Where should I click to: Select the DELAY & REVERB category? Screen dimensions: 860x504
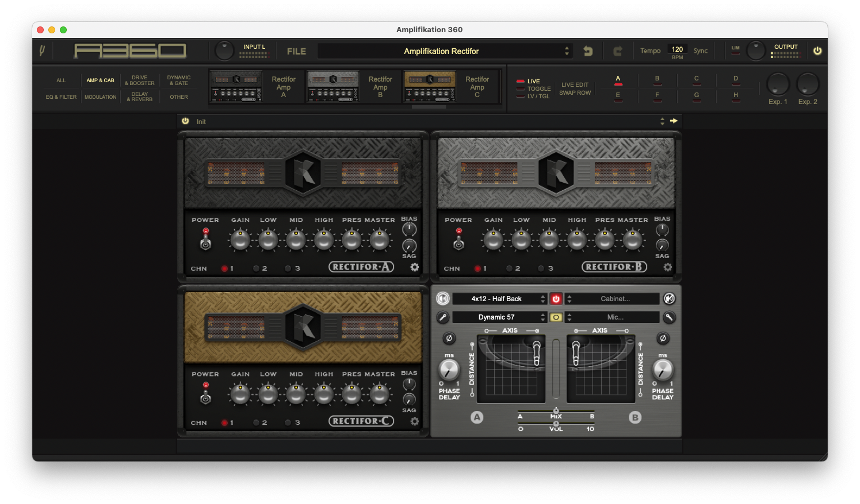click(x=140, y=97)
